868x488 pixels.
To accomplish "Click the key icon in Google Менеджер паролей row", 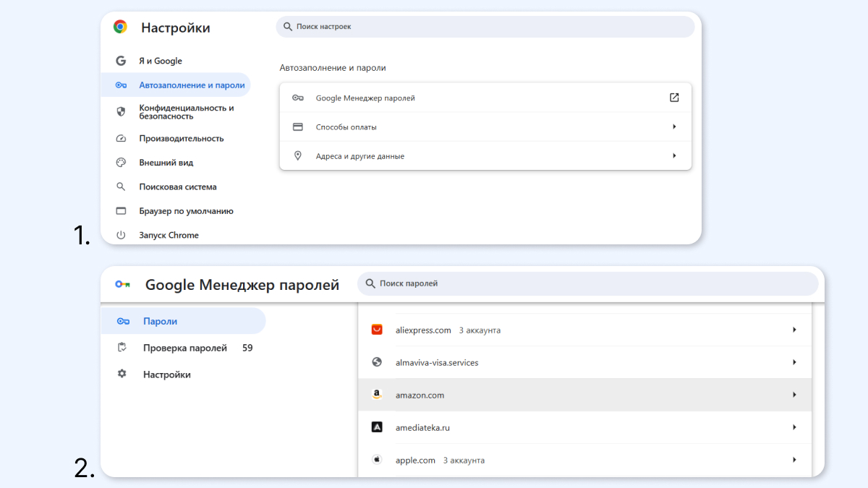I will tap(297, 98).
